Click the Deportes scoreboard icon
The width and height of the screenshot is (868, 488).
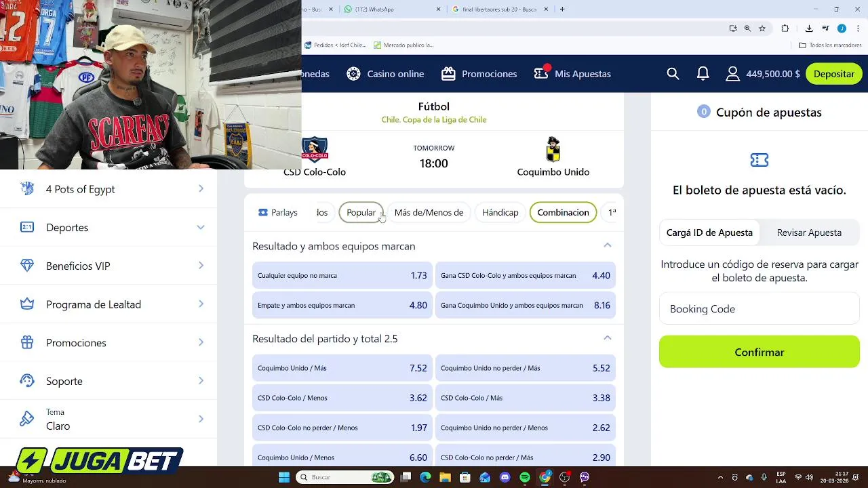27,227
